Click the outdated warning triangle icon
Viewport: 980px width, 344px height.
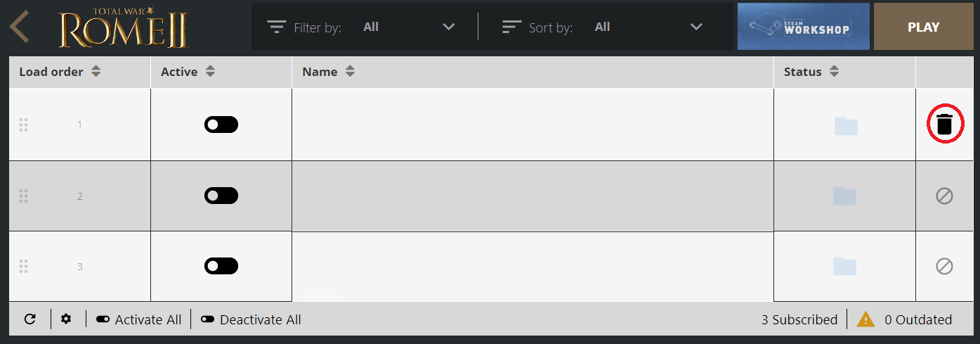tap(865, 319)
